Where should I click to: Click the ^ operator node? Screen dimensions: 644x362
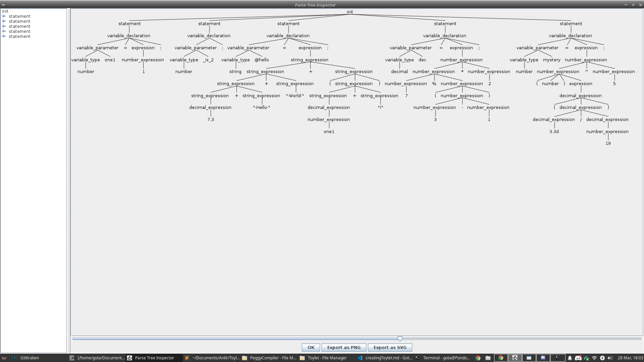(586, 71)
